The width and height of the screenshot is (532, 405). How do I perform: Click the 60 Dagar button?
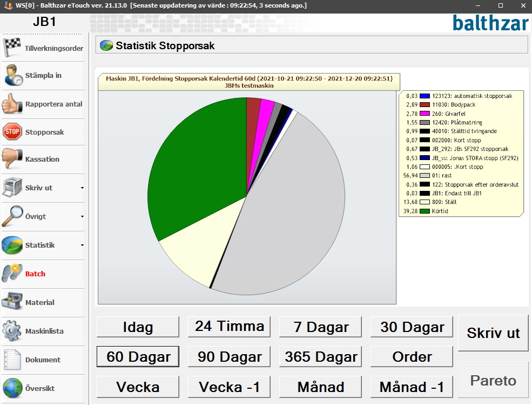138,356
